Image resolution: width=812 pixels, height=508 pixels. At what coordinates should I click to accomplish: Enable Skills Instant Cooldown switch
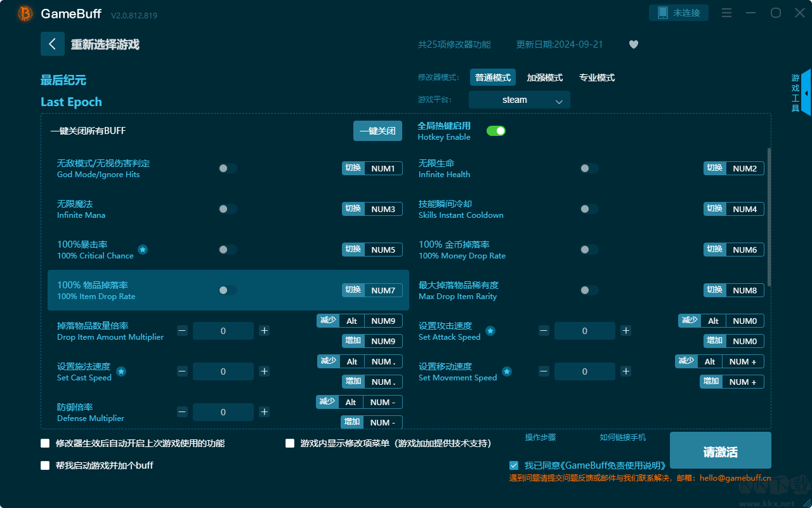point(589,209)
